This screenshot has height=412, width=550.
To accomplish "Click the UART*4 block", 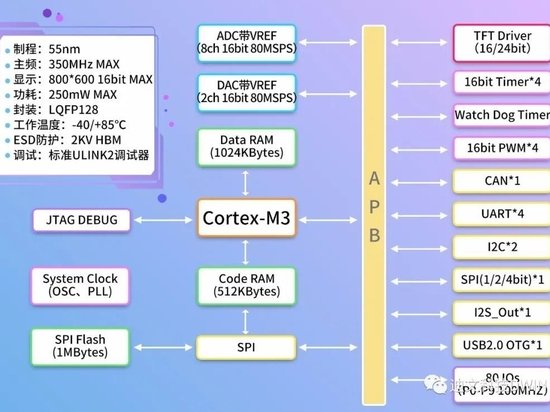I will (x=502, y=214).
